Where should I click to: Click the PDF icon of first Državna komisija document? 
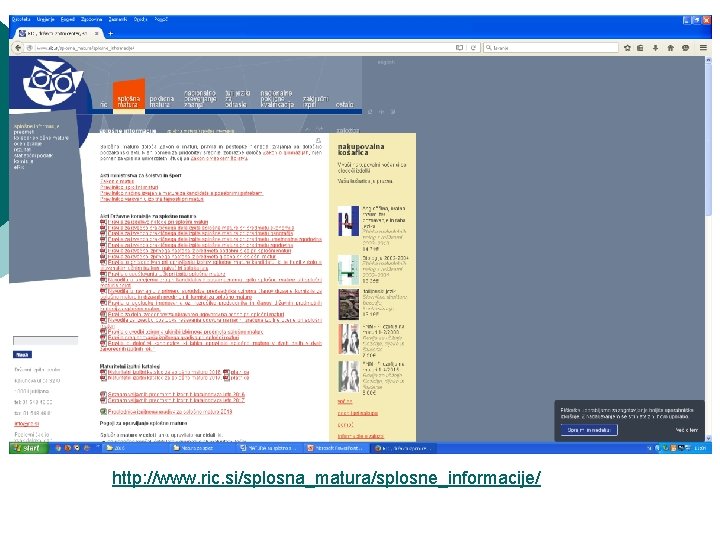pos(103,222)
